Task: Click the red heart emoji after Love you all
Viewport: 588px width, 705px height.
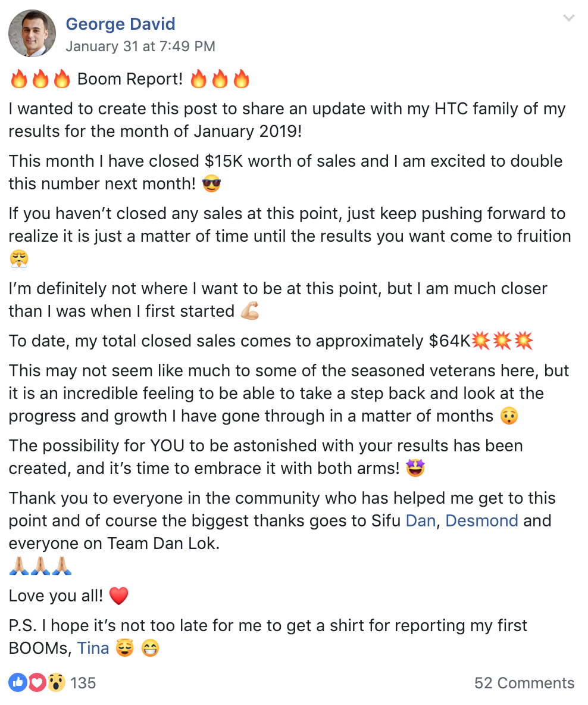Action: coord(119,596)
